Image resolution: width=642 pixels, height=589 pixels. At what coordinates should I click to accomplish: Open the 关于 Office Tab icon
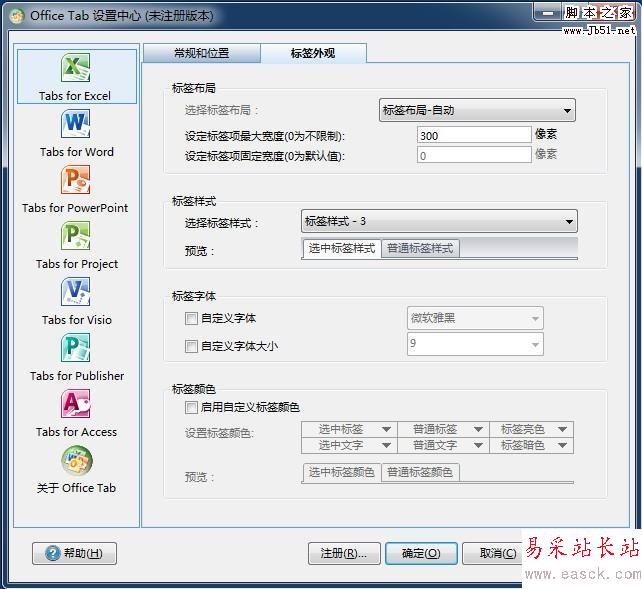tap(77, 460)
